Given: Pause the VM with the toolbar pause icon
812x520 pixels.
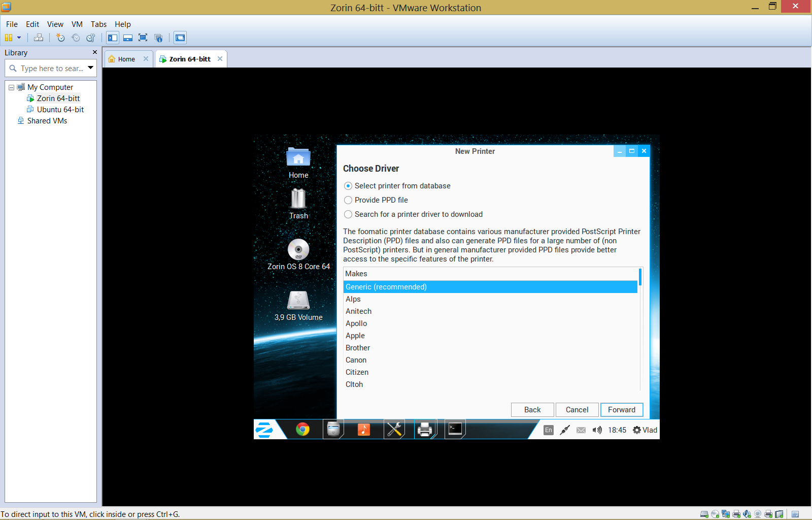Looking at the screenshot, I should click(9, 38).
